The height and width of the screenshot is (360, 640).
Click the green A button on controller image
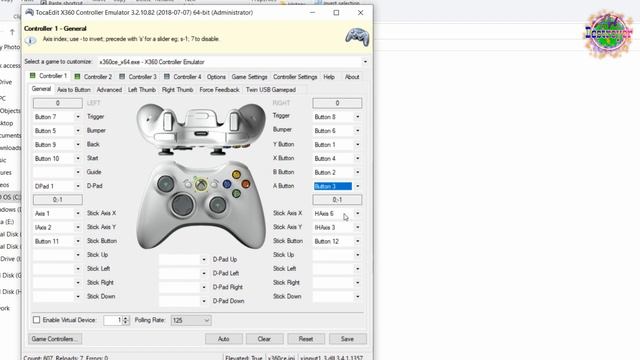(236, 193)
